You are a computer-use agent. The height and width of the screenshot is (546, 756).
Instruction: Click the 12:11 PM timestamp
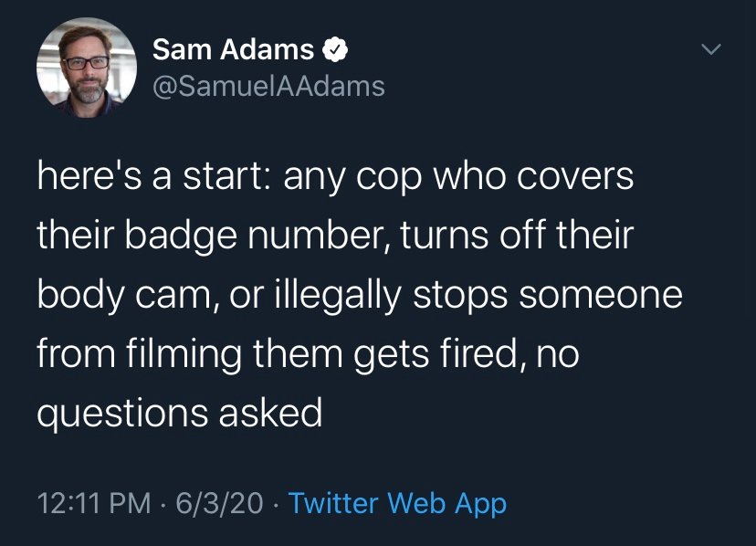[x=94, y=503]
